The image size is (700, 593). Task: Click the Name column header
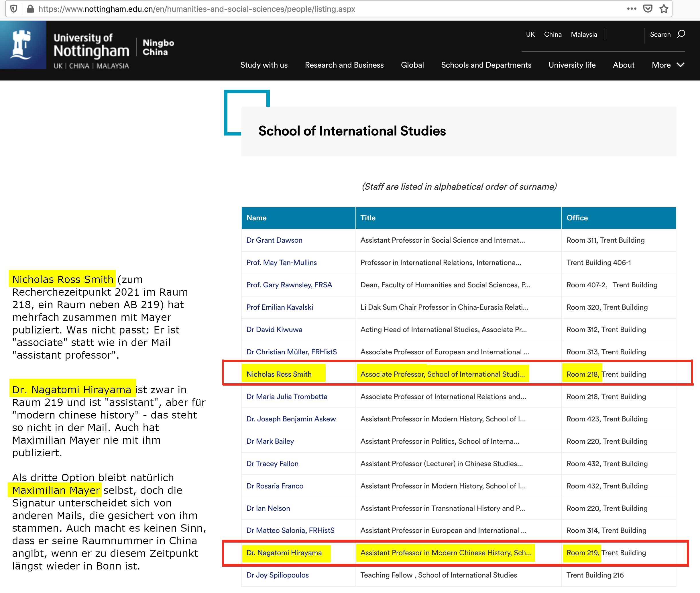coord(256,217)
